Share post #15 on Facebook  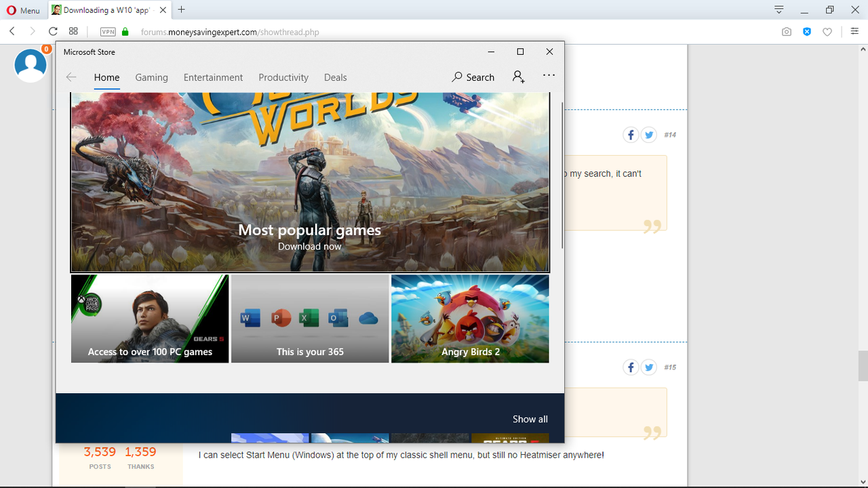(x=631, y=367)
